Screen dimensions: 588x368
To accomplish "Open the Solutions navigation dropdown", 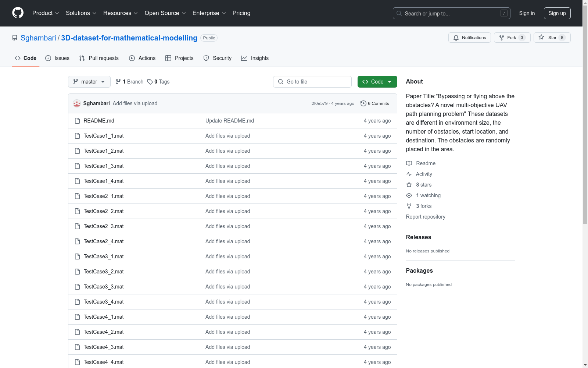I will click(81, 13).
